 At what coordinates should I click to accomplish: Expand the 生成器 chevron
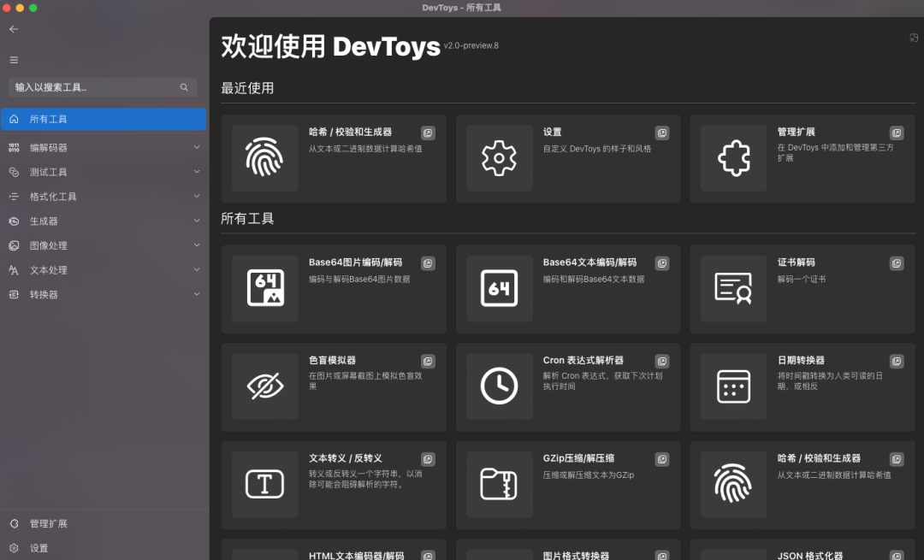197,221
